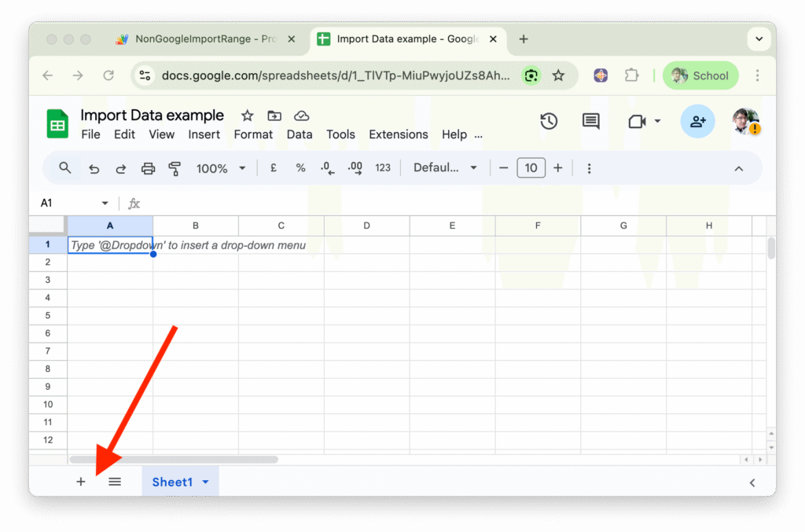
Task: Click the font size input field
Action: [x=531, y=168]
